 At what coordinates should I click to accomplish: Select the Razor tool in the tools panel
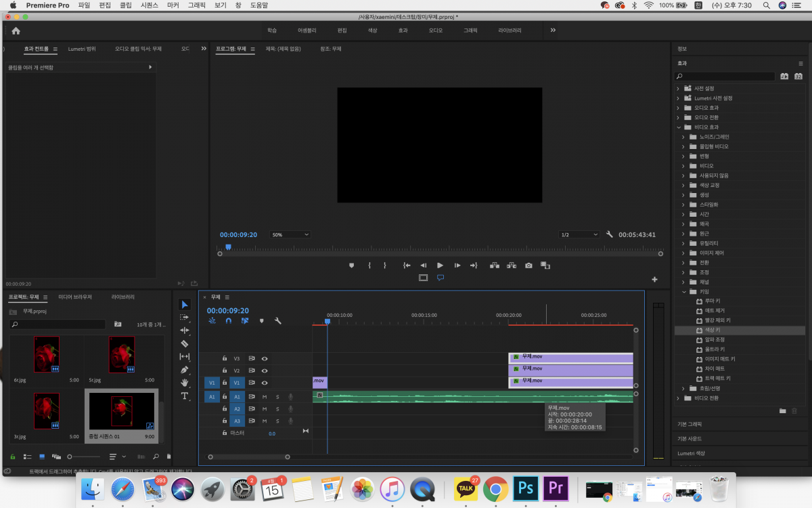[185, 343]
